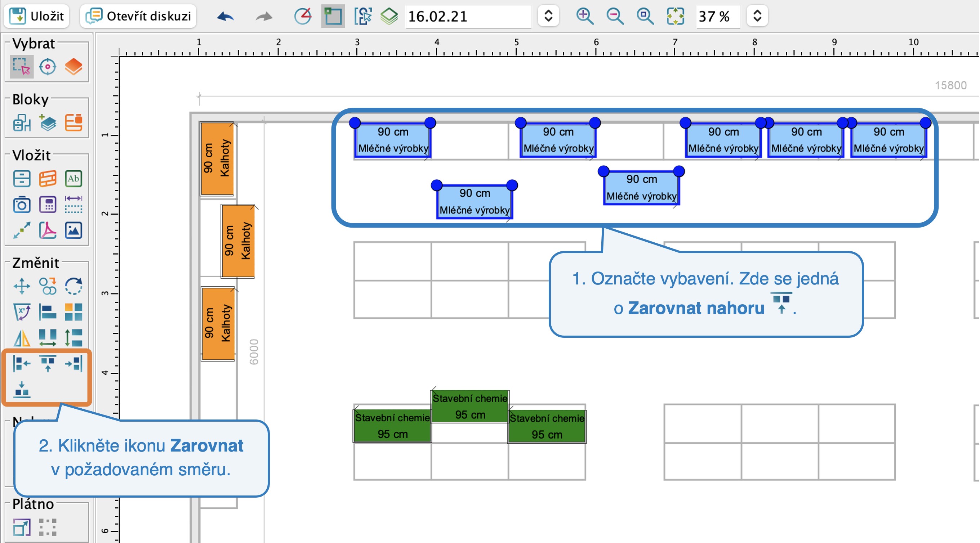Click the fit to screen icon

pos(675,16)
